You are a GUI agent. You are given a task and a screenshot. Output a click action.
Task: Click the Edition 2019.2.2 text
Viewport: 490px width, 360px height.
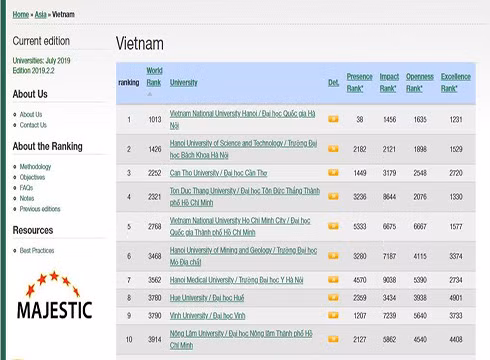(x=33, y=71)
